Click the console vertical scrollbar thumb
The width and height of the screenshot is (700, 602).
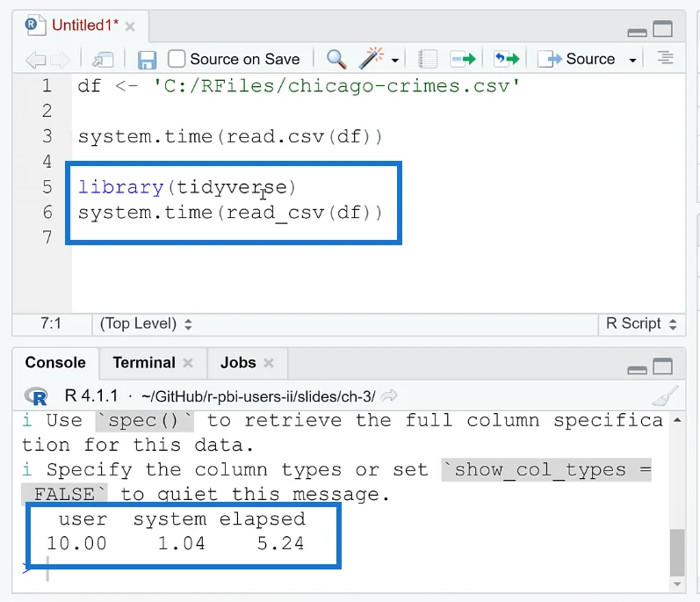pos(677,553)
